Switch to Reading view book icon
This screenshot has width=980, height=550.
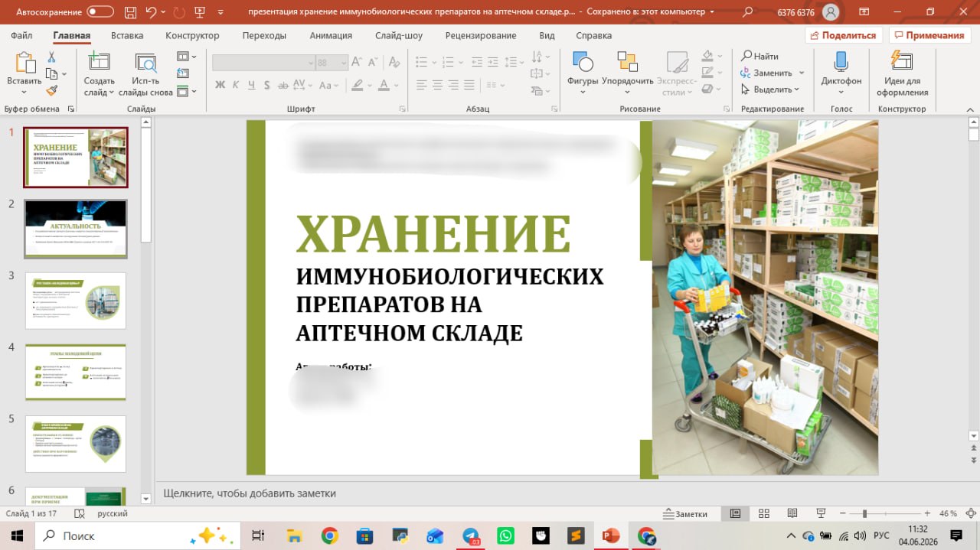792,513
